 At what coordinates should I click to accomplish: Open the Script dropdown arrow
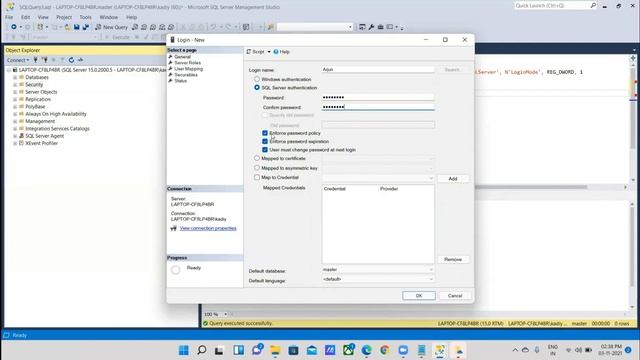click(269, 52)
